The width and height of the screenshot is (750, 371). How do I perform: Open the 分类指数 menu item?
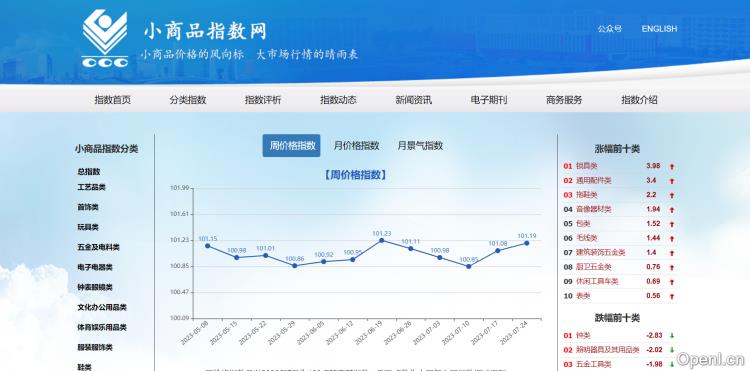(x=188, y=100)
